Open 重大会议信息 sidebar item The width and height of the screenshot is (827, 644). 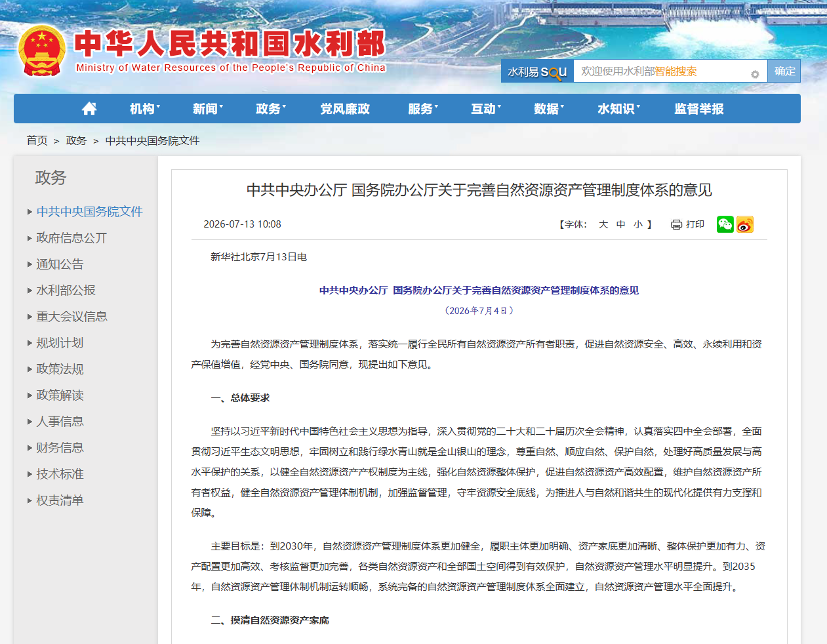click(x=71, y=316)
